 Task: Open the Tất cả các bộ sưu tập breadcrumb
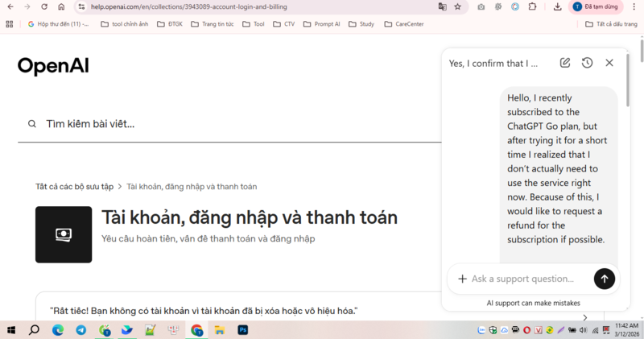pos(74,187)
